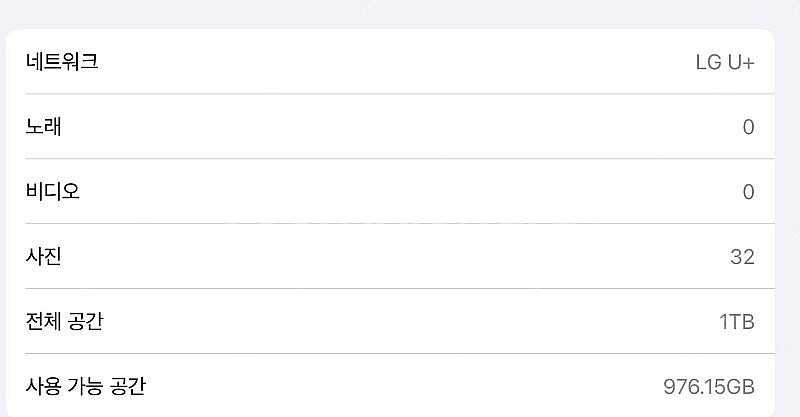Select the 1TB total capacity value
The width and height of the screenshot is (800, 417).
pyautogui.click(x=737, y=322)
